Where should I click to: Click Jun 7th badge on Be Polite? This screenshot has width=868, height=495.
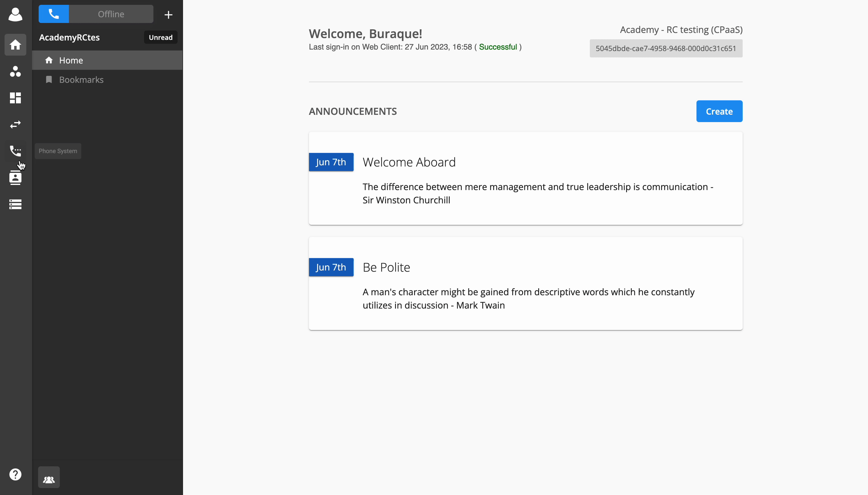coord(331,267)
